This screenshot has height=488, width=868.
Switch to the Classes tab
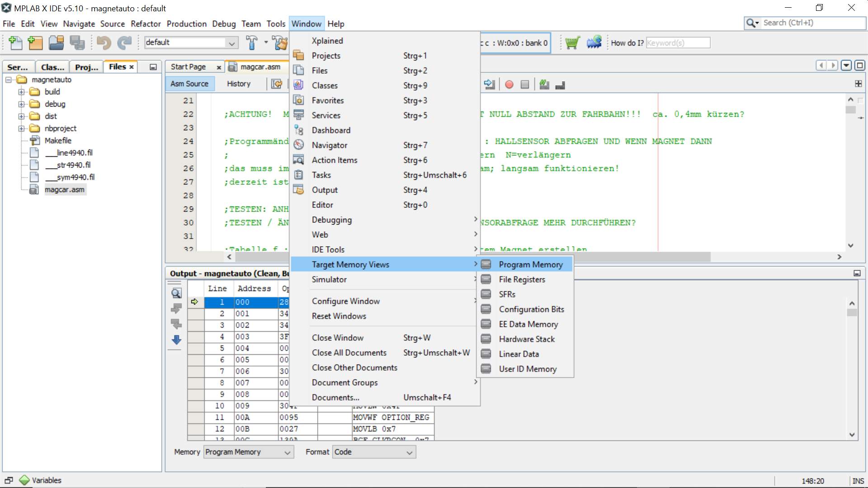point(52,67)
